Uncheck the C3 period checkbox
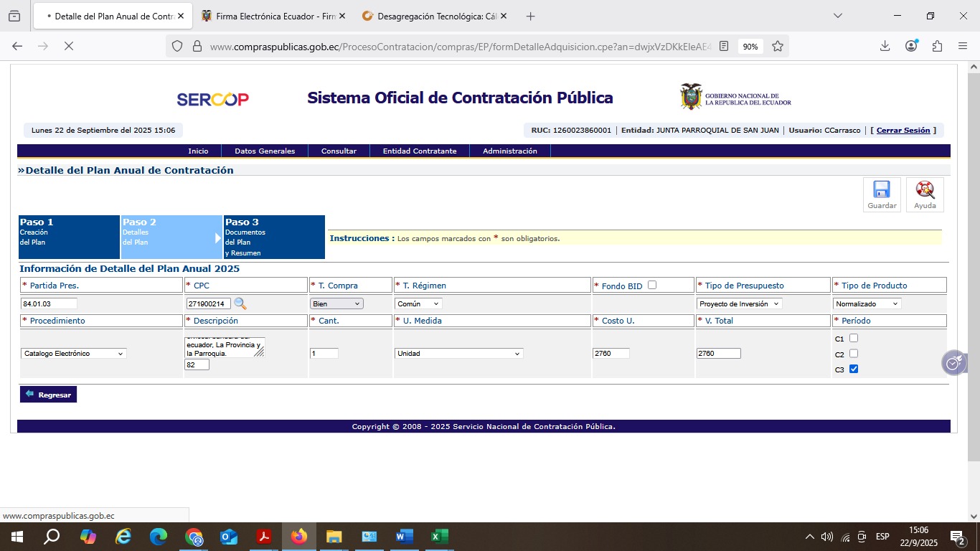The image size is (980, 551). tap(854, 369)
